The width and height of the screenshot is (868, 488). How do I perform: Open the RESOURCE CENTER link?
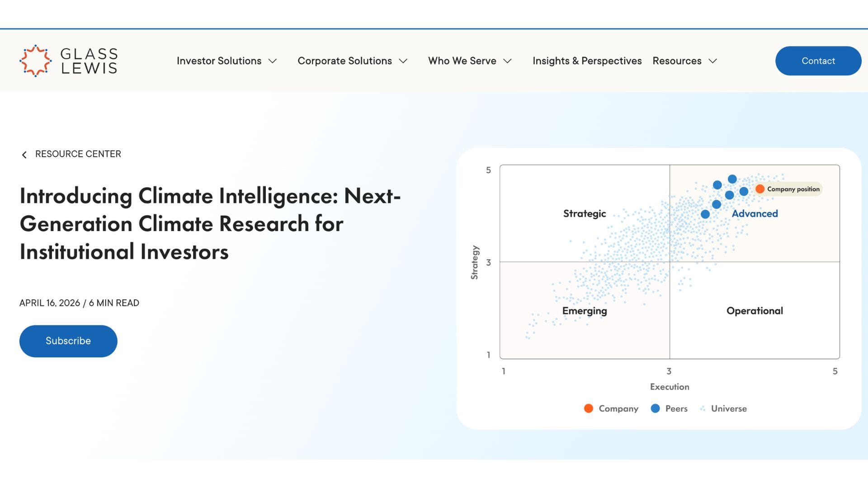click(x=78, y=154)
